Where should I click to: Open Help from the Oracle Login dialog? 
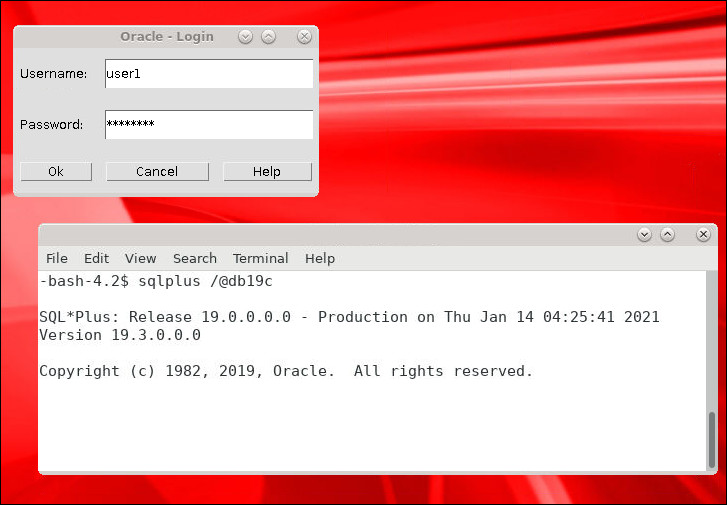click(x=267, y=172)
